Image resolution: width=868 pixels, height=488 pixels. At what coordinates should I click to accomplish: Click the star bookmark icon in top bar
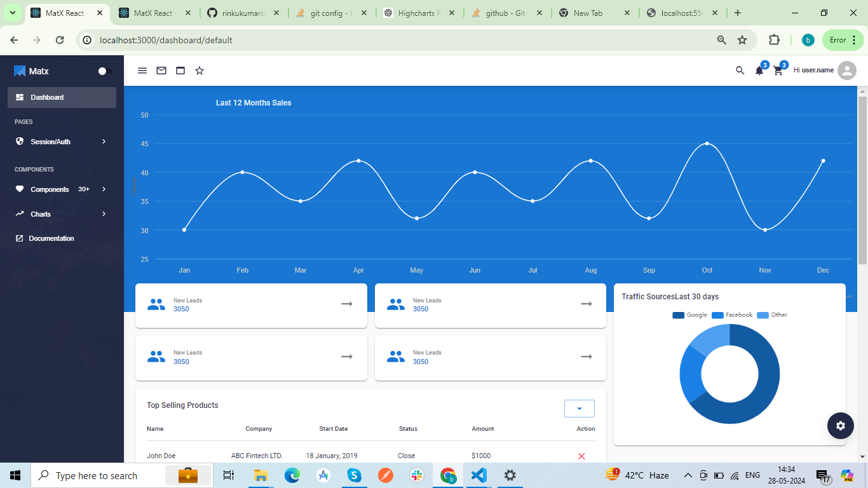click(200, 71)
